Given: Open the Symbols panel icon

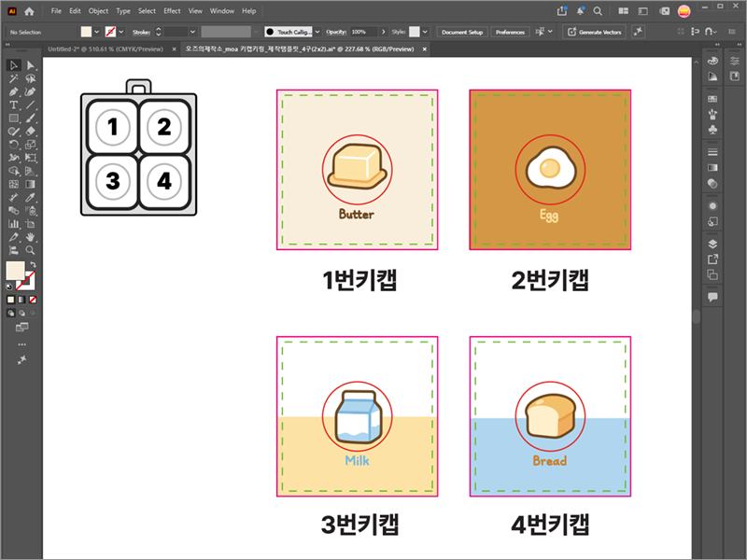Looking at the screenshot, I should pyautogui.click(x=712, y=130).
